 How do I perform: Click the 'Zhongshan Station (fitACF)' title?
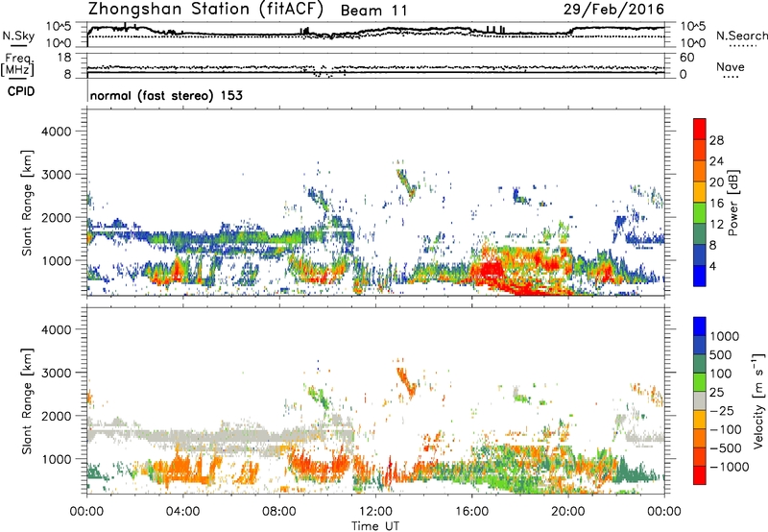pos(205,10)
